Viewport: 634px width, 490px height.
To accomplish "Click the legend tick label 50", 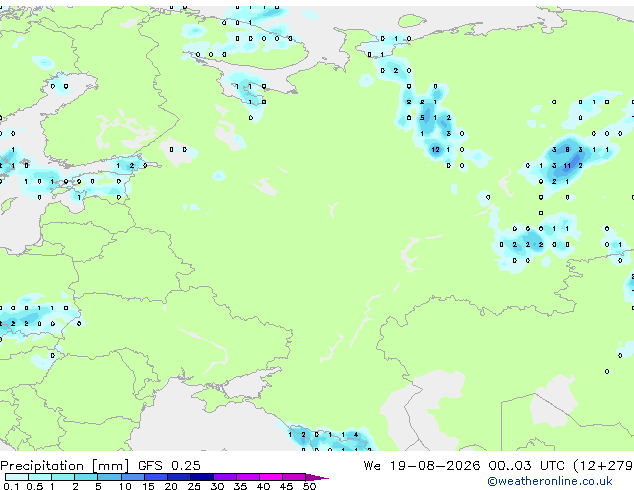I will 309,486.
